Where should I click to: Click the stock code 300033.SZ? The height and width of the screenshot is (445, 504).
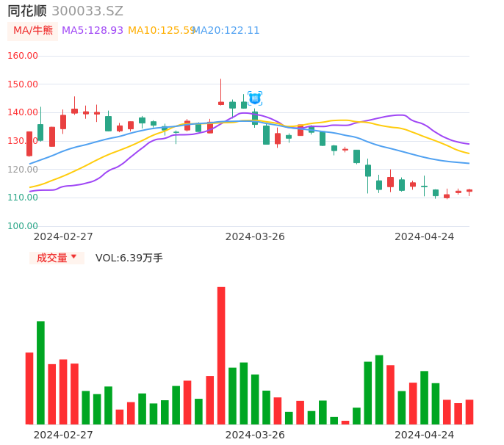87,11
